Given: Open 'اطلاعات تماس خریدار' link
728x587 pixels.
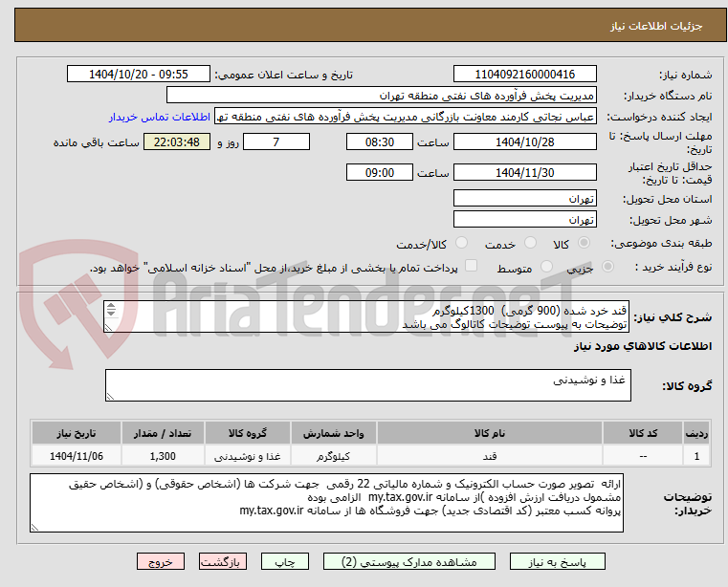Looking at the screenshot, I should click(x=160, y=117).
